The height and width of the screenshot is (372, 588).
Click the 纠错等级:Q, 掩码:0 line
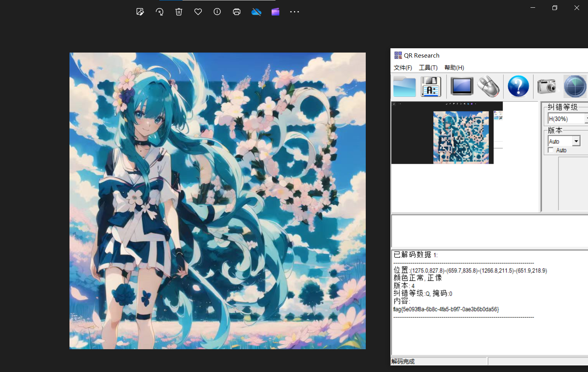[x=423, y=294]
